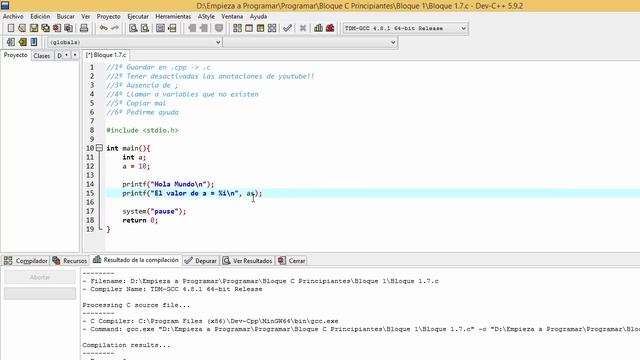The width and height of the screenshot is (640, 360).
Task: Click the Replace toolbar icon
Action: pyautogui.click(x=144, y=28)
